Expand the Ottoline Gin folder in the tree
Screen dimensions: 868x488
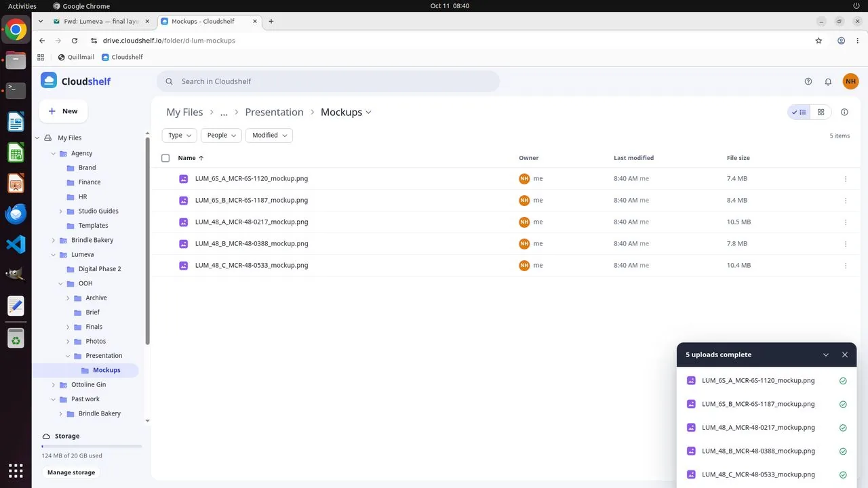point(54,385)
